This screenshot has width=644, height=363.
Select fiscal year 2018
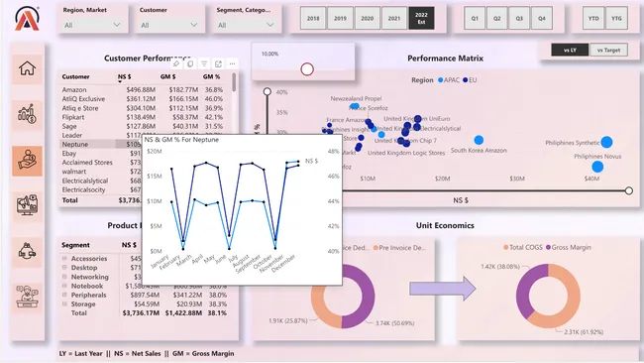click(x=313, y=19)
